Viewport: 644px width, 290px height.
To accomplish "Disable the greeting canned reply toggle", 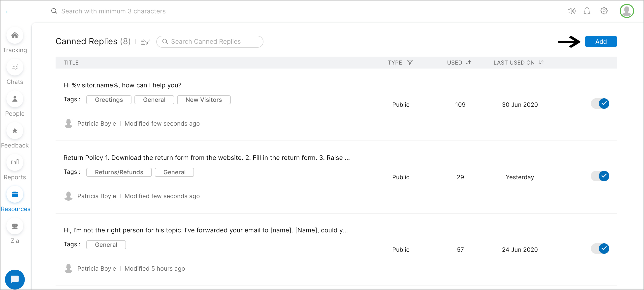I will click(x=600, y=104).
